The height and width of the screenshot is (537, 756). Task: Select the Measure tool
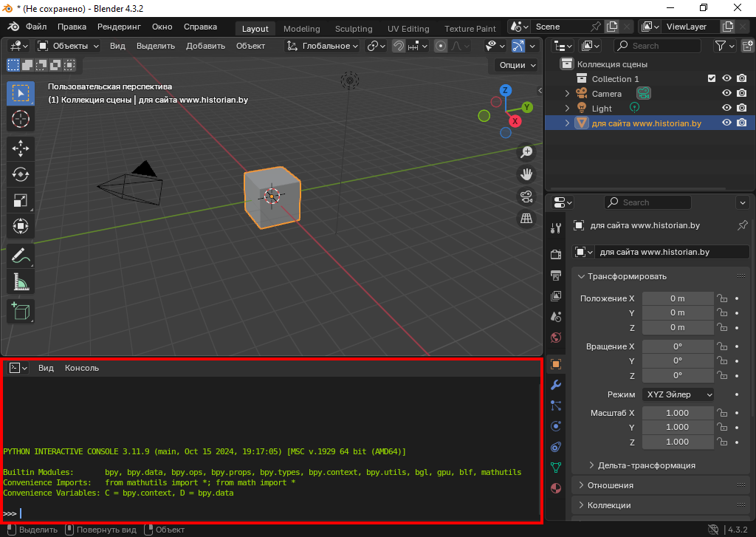(x=21, y=281)
